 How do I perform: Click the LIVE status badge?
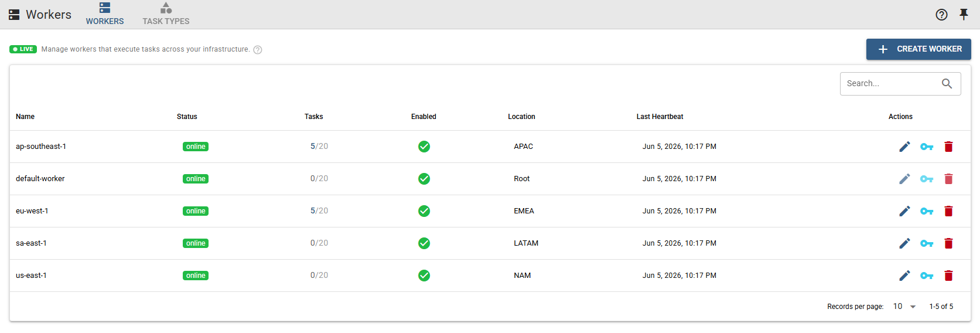pyautogui.click(x=23, y=49)
